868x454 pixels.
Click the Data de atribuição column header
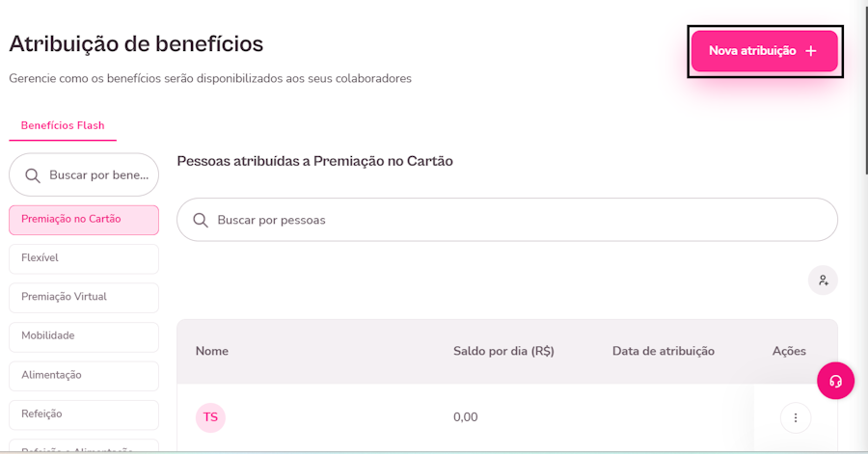coord(664,351)
